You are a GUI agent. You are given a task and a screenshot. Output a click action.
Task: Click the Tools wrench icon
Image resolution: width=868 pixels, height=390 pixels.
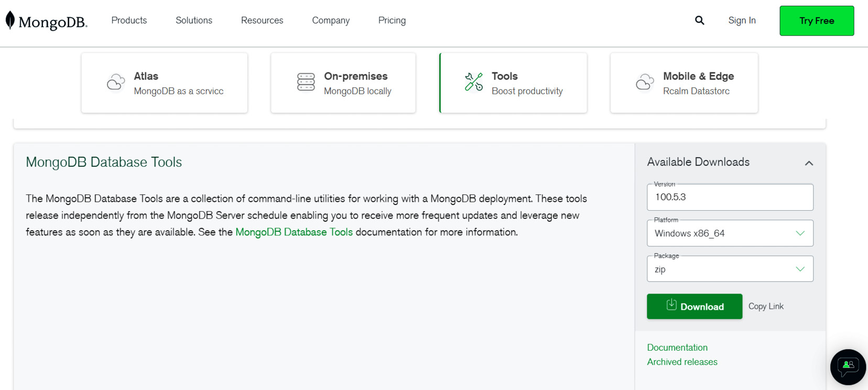[474, 82]
